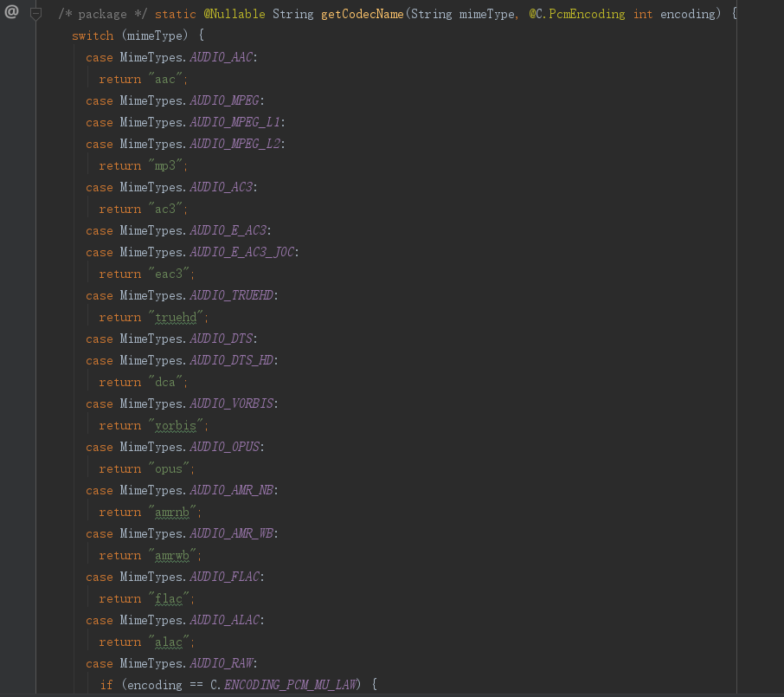Click the "amrwb" string literal
Viewport: 784px width, 697px height.
click(172, 555)
